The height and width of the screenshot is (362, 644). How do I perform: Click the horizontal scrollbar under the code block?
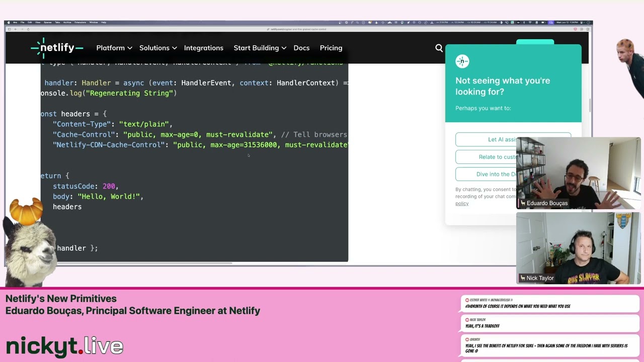pyautogui.click(x=144, y=262)
